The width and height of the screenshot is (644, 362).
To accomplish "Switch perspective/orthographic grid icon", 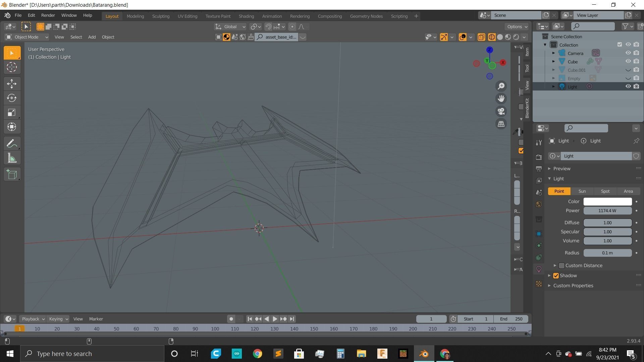I will pyautogui.click(x=501, y=124).
